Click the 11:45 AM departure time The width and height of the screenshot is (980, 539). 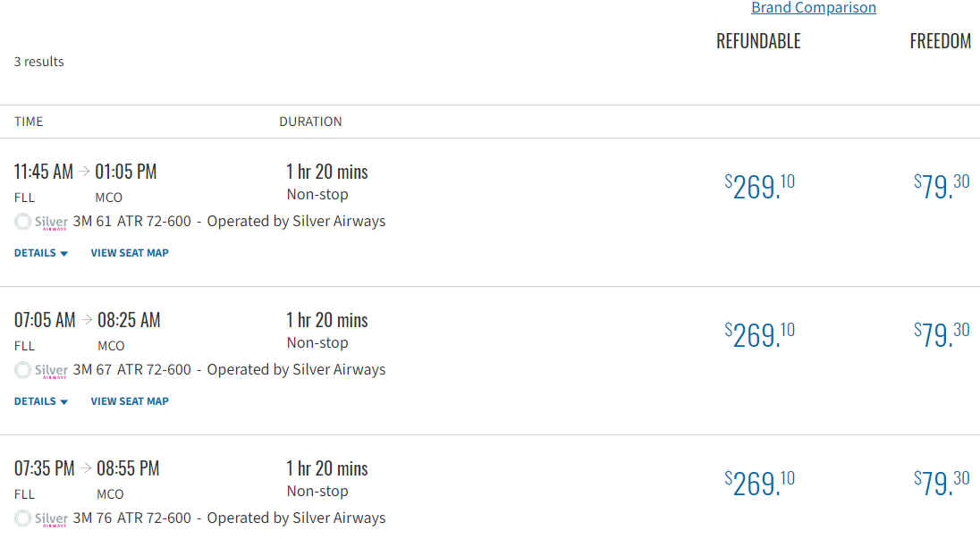click(x=44, y=172)
